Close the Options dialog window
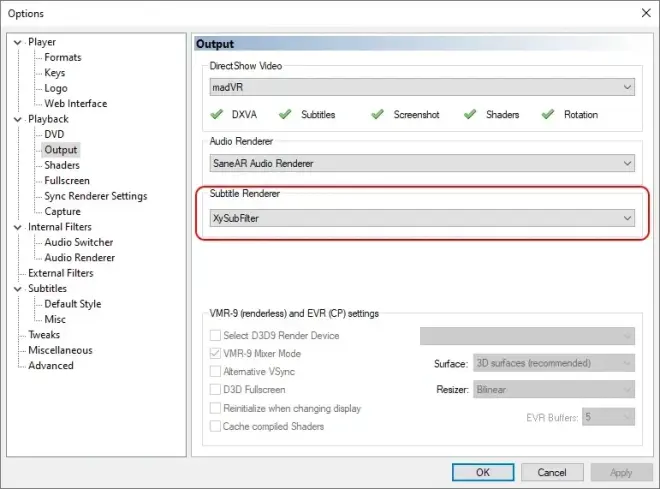Screen dimensions: 660x489 click(646, 13)
